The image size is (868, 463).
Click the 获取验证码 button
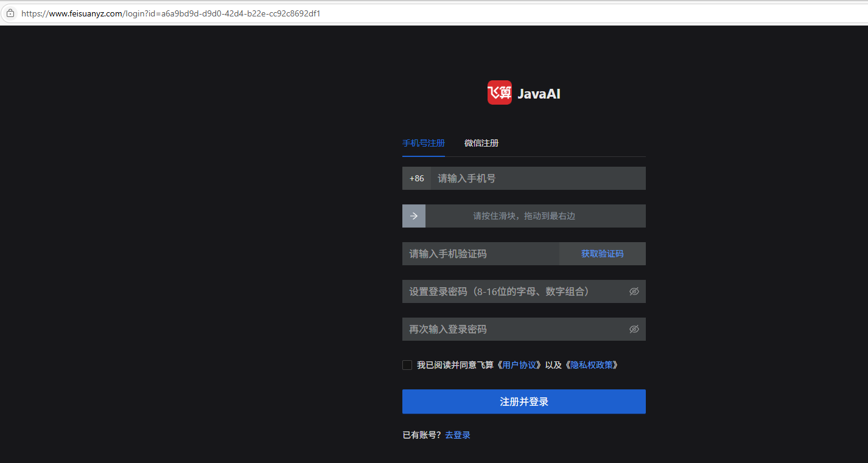click(602, 254)
